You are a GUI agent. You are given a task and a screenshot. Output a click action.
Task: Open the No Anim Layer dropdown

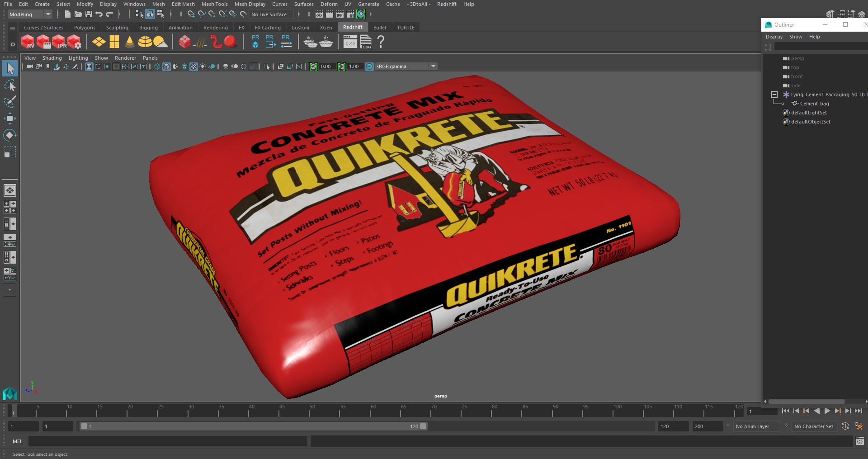point(756,426)
